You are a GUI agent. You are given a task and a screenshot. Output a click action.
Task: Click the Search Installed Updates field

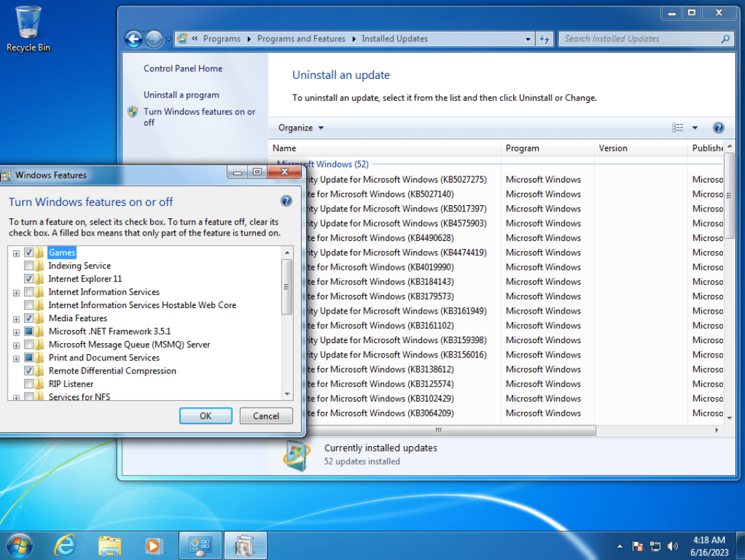[x=641, y=39]
